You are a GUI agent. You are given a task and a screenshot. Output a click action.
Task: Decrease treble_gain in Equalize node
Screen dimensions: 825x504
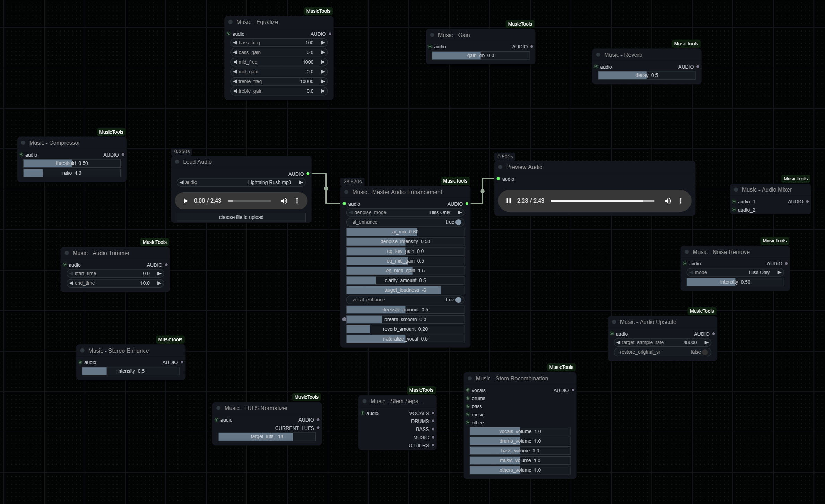235,91
